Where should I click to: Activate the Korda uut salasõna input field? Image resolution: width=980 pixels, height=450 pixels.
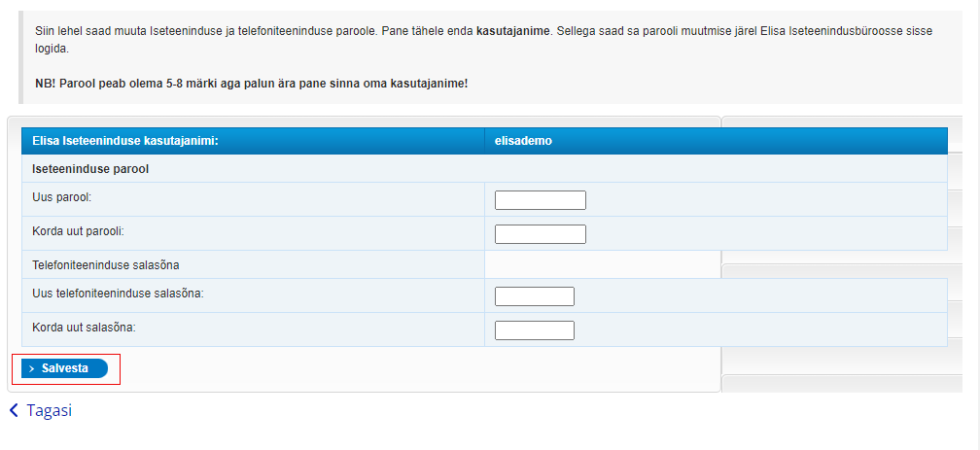pos(534,330)
